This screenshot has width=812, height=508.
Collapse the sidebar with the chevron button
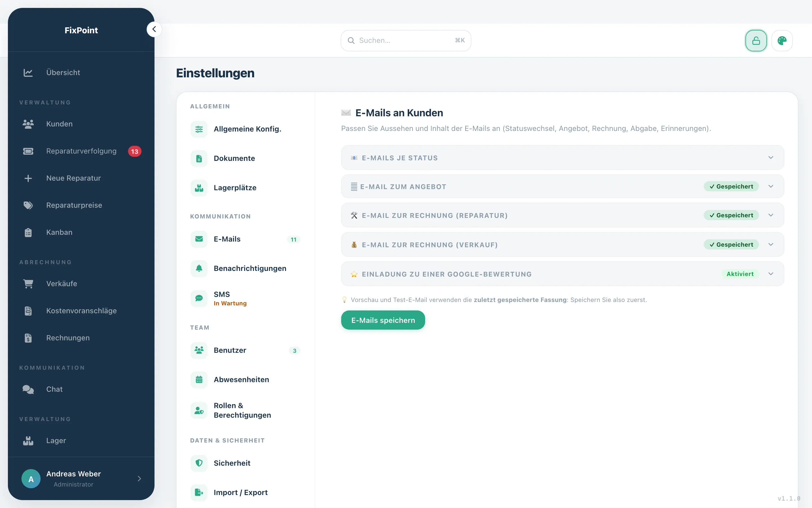(154, 29)
